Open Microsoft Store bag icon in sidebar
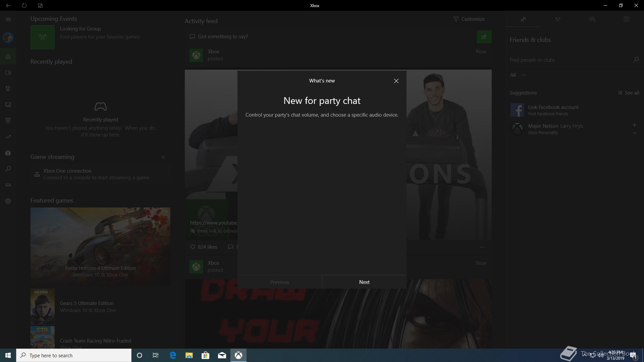644x362 pixels. tap(8, 153)
